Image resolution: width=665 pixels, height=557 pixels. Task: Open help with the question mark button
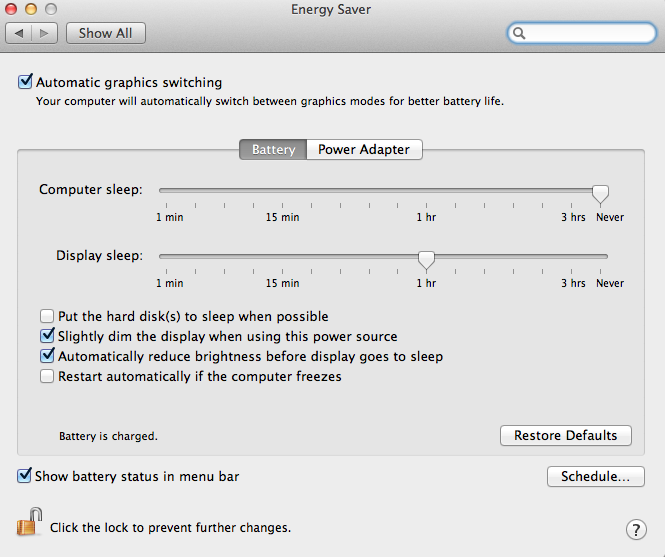coord(636,529)
